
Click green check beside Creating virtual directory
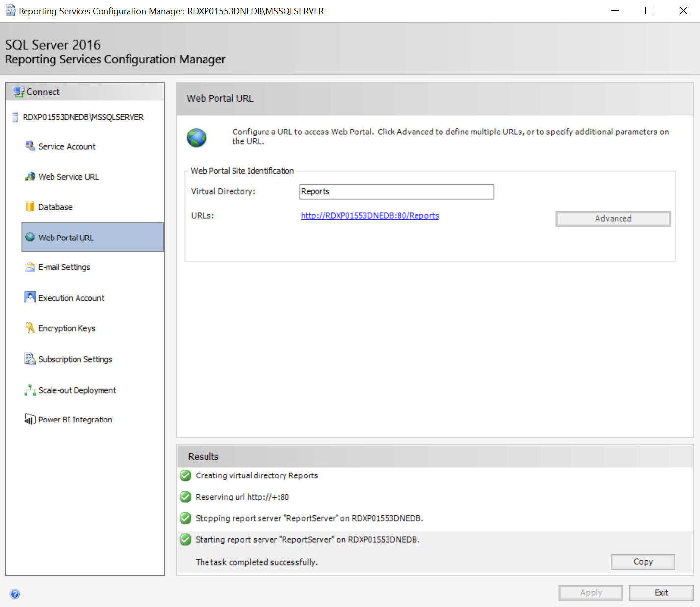[185, 475]
